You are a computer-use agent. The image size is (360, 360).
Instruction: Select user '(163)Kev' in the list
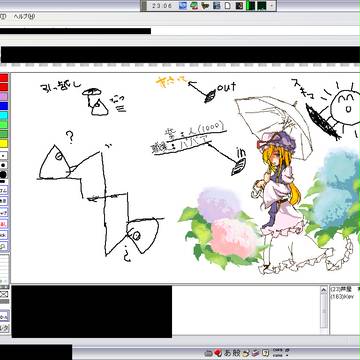(x=342, y=296)
